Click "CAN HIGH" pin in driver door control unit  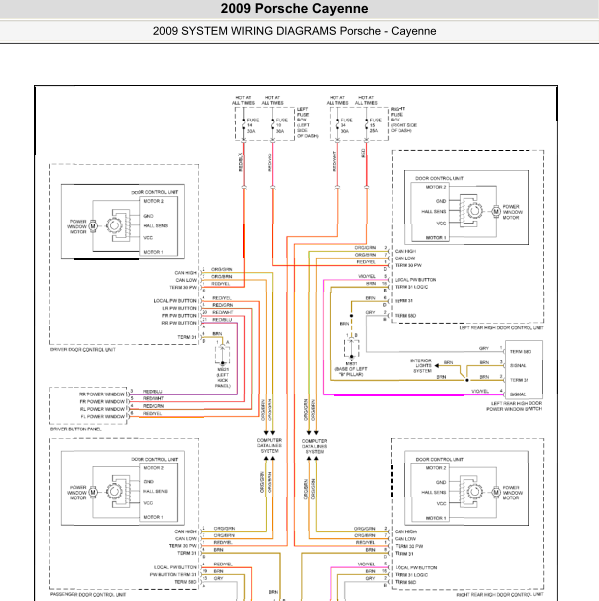[x=185, y=273]
